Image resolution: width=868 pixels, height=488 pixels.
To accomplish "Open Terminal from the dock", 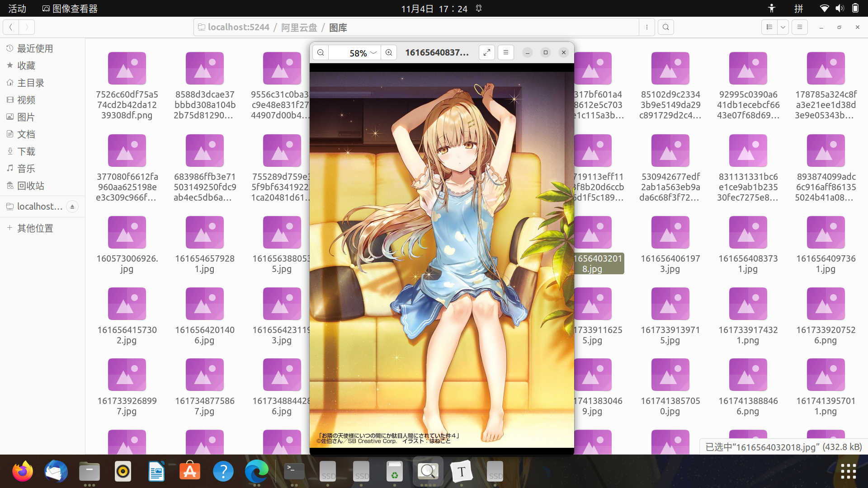I will coord(294,471).
